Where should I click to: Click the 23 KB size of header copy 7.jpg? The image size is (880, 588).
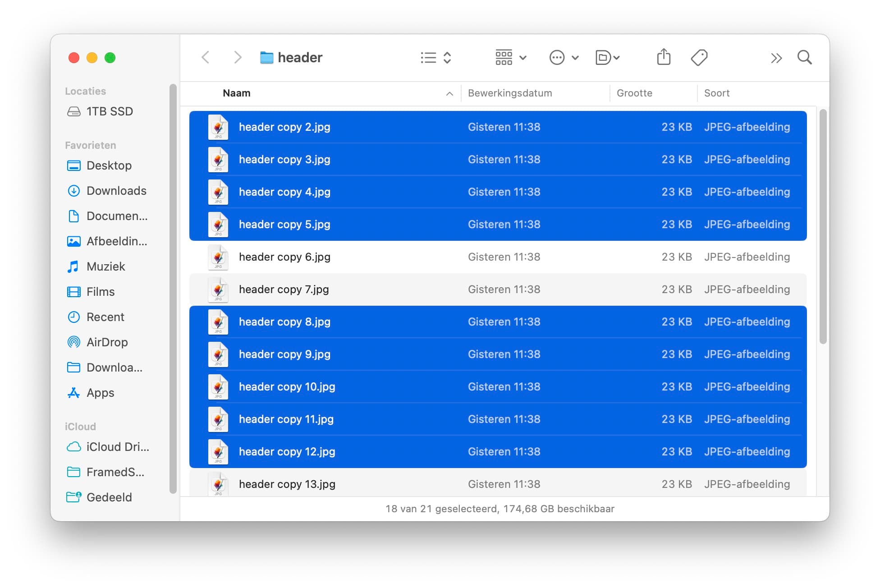(677, 289)
